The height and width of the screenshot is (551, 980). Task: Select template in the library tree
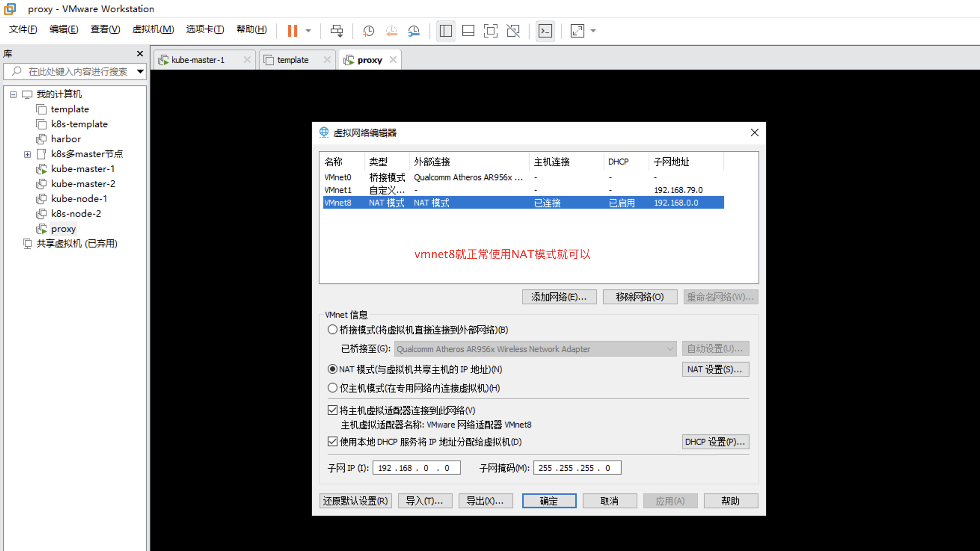70,109
